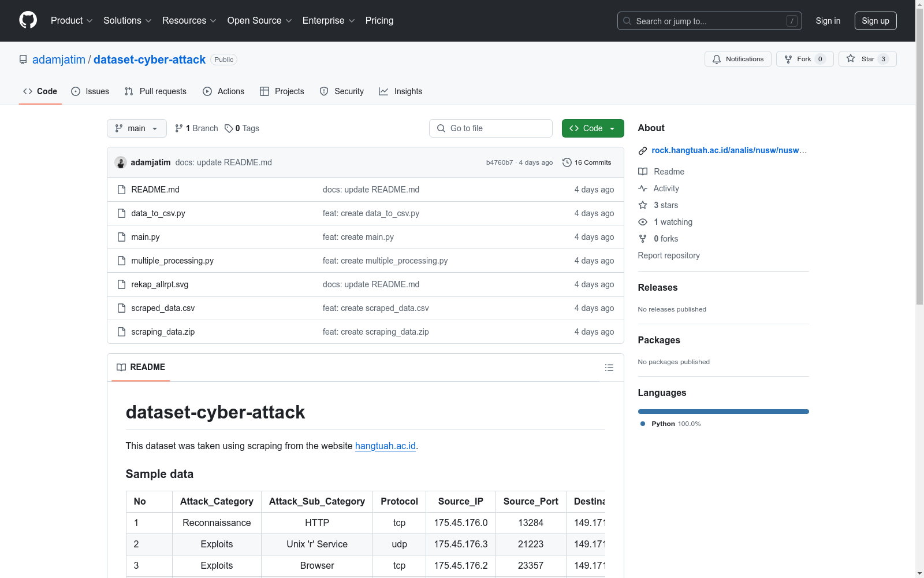
Task: Click the star icon beside 3 stars
Action: tap(643, 205)
